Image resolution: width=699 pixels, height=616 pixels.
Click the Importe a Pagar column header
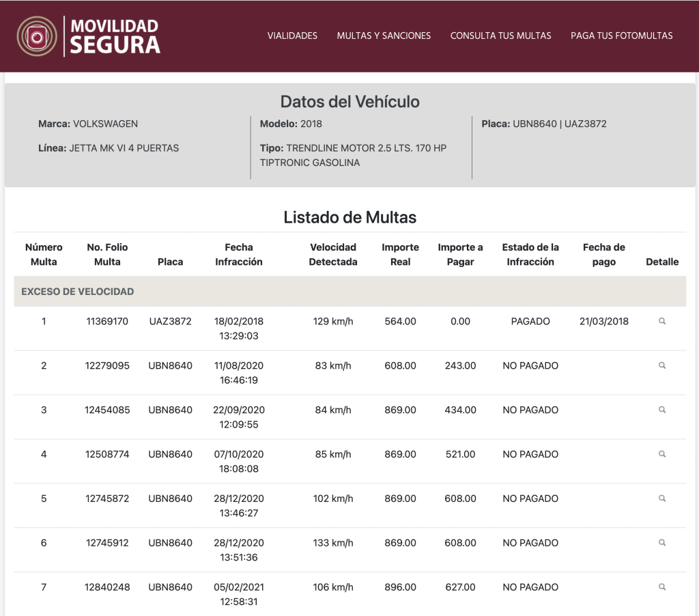click(460, 255)
